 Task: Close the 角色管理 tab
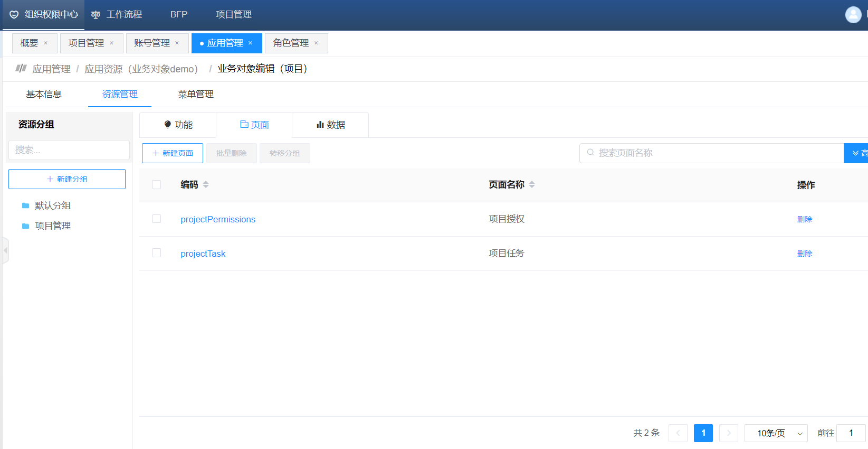click(317, 43)
